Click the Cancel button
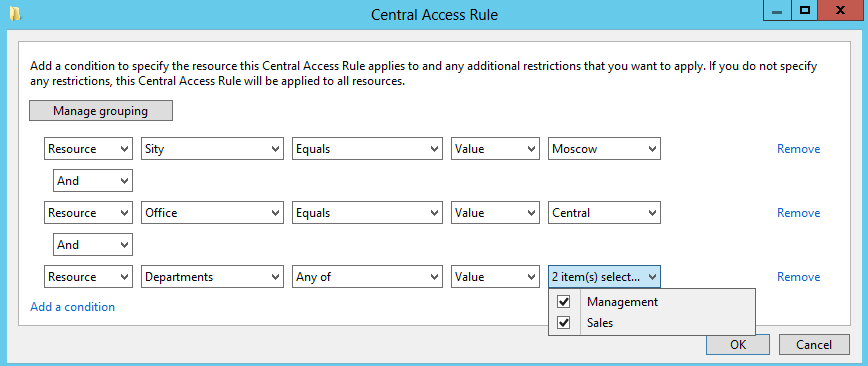Image resolution: width=868 pixels, height=366 pixels. 814,344
